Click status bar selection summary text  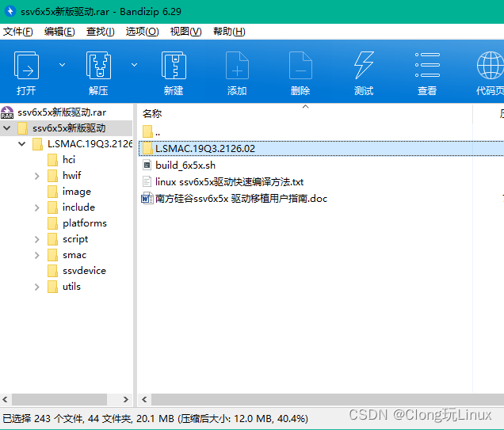[x=155, y=418]
